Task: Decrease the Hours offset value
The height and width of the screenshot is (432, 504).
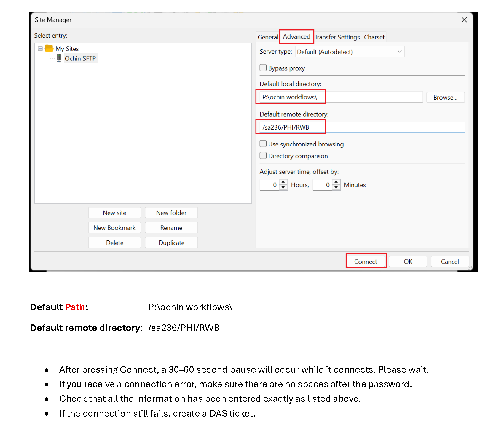Action: (x=283, y=187)
